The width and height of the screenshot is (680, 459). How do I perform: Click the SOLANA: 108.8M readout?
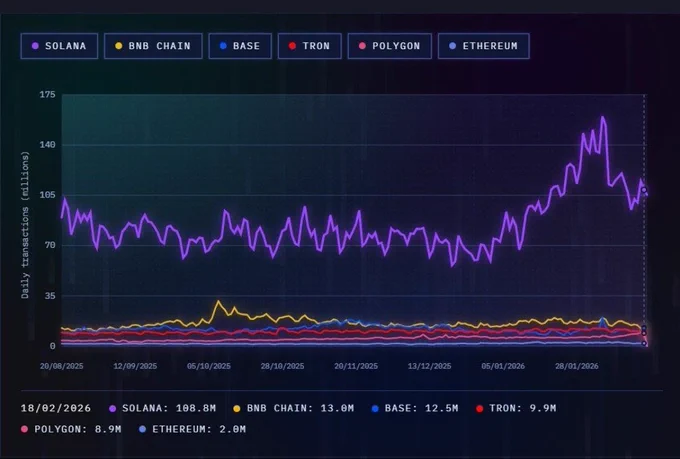[x=163, y=408]
